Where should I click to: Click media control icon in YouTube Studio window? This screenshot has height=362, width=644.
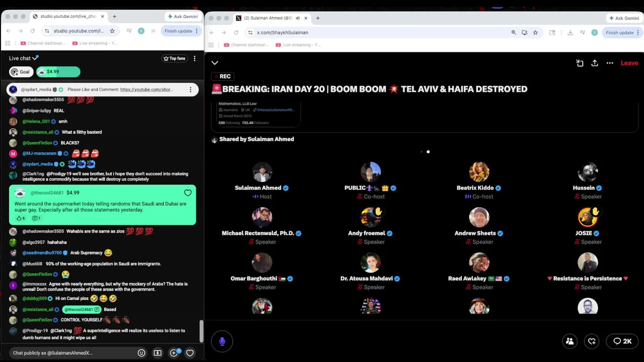pyautogui.click(x=129, y=31)
